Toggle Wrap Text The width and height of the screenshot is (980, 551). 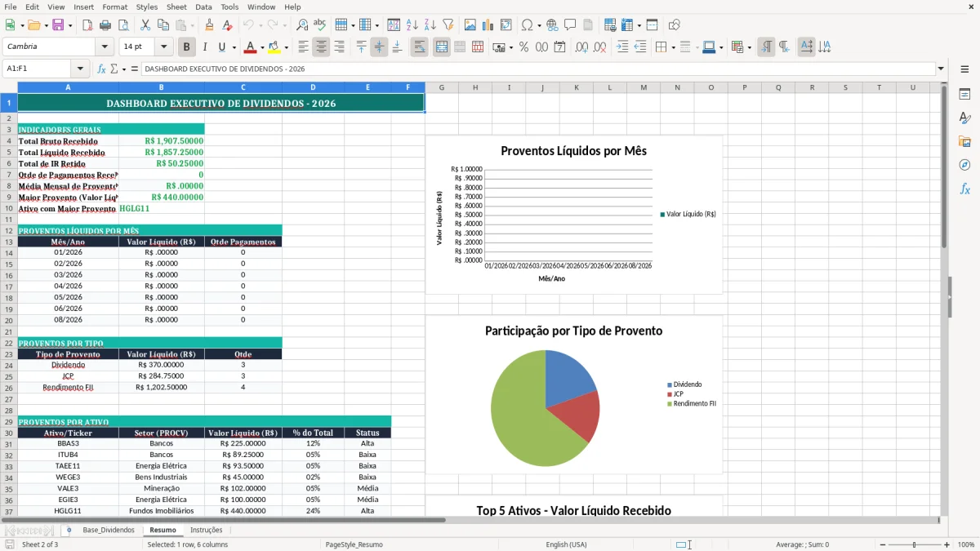coord(419,47)
